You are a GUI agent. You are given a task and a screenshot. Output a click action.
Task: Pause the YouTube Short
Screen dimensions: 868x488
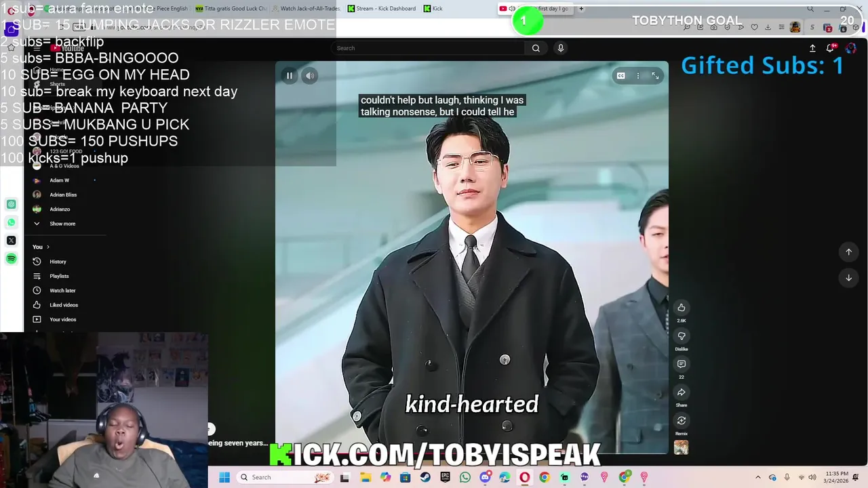pos(290,76)
